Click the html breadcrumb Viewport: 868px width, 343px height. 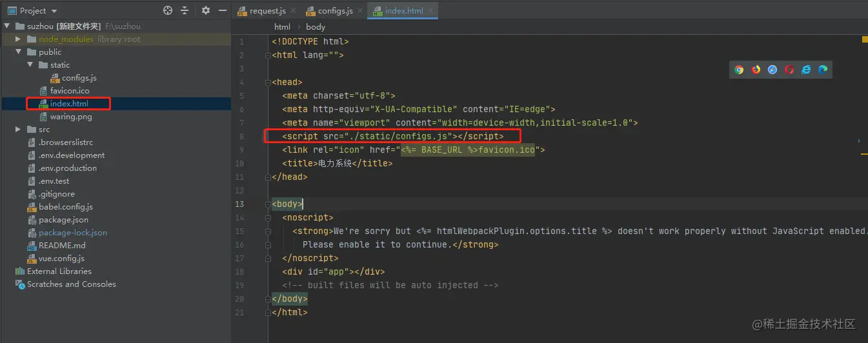coord(282,26)
